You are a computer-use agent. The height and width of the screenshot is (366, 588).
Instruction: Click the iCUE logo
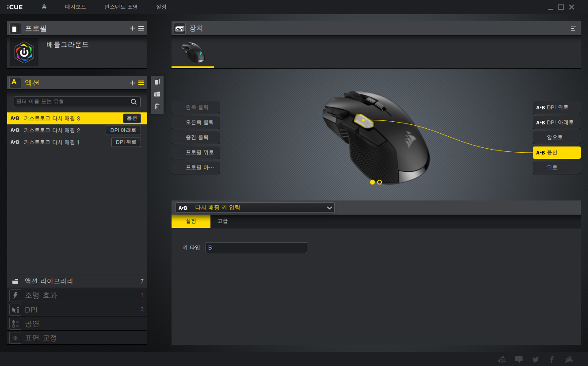tap(15, 7)
